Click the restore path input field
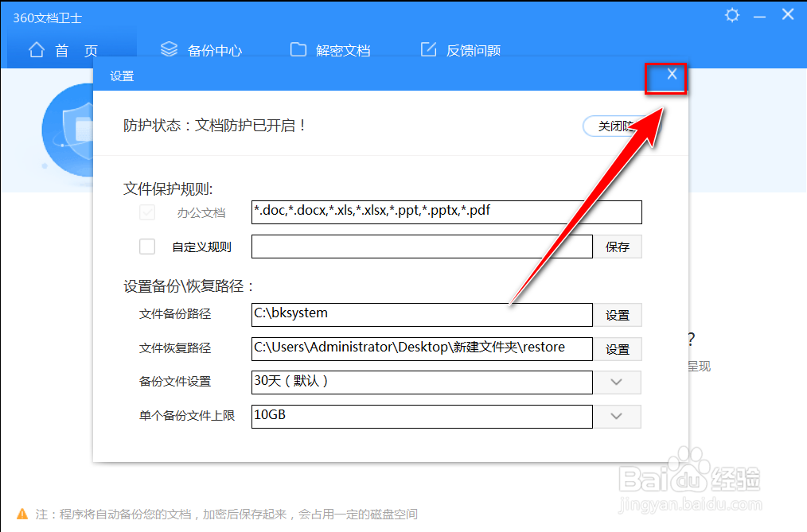Image resolution: width=807 pixels, height=532 pixels. 422,349
